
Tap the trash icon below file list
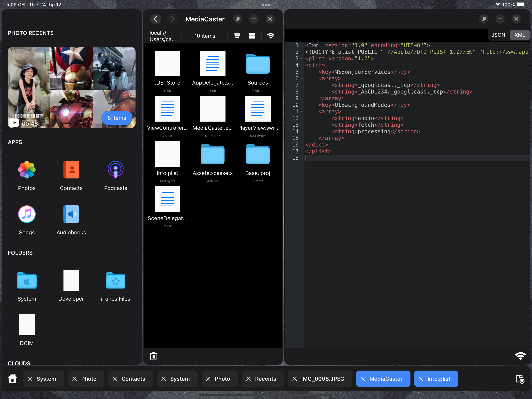pyautogui.click(x=153, y=356)
